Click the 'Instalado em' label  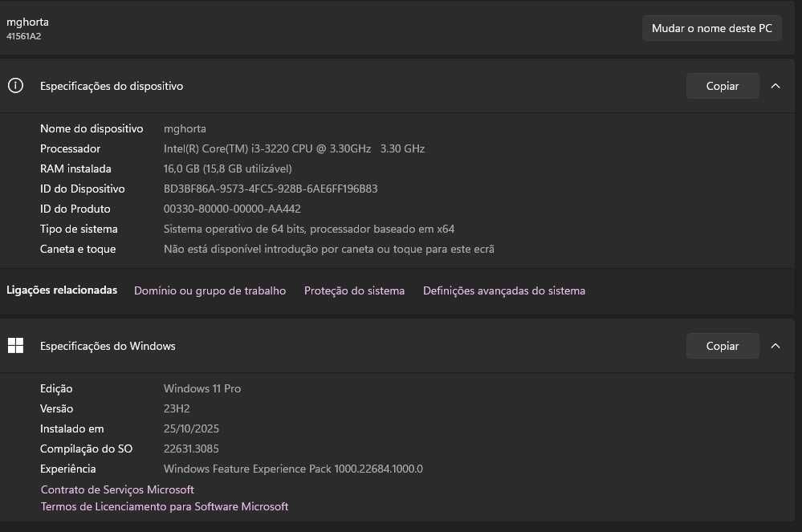71,428
